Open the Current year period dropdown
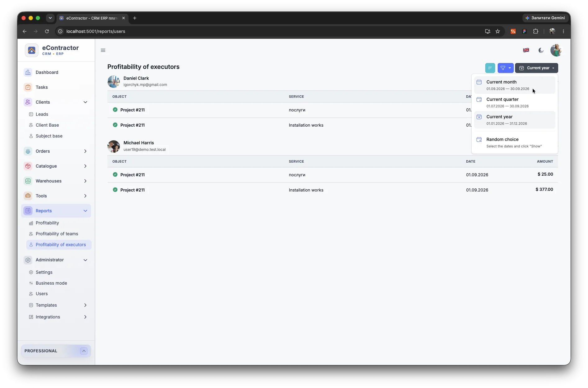Viewport: 588px width, 388px height. click(536, 68)
